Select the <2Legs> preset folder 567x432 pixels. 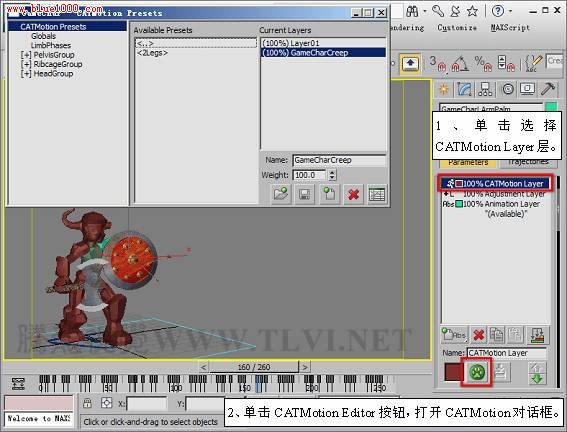click(x=152, y=53)
